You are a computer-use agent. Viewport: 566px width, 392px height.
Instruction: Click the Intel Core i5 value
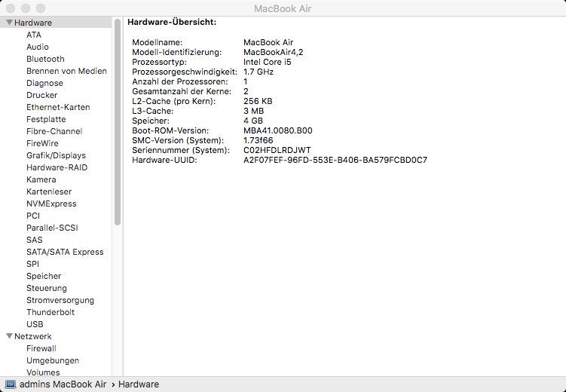(x=267, y=62)
